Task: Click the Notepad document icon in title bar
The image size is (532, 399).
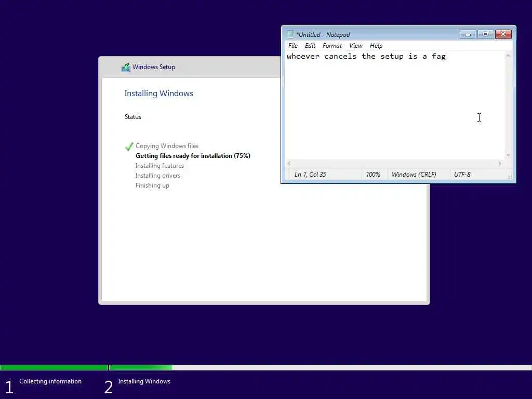Action: (x=290, y=34)
